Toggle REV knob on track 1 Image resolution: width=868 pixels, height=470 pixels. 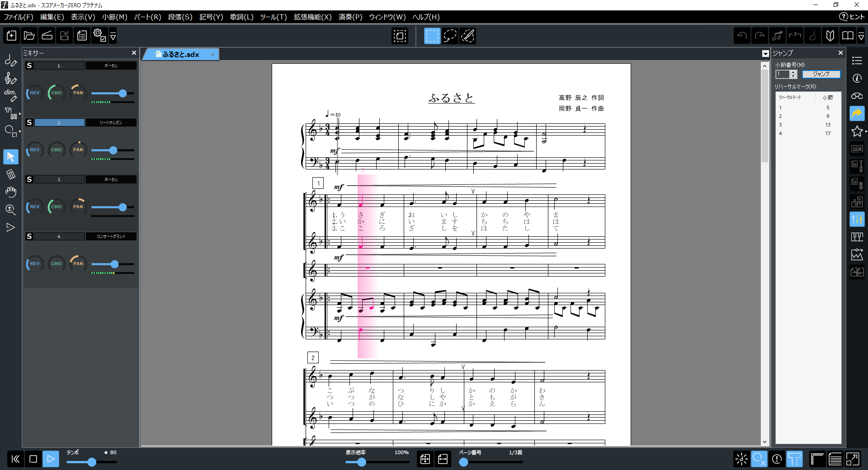pyautogui.click(x=35, y=93)
